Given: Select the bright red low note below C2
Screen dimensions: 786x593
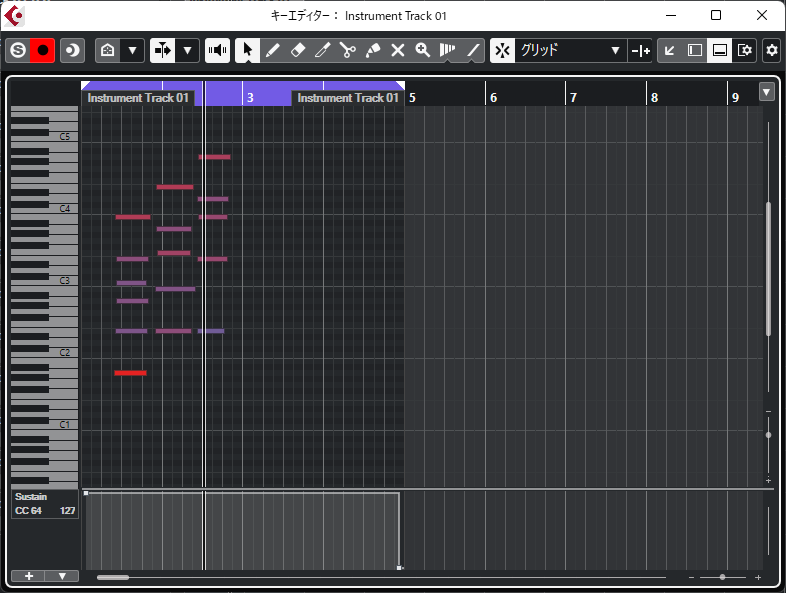Looking at the screenshot, I should pos(130,373).
